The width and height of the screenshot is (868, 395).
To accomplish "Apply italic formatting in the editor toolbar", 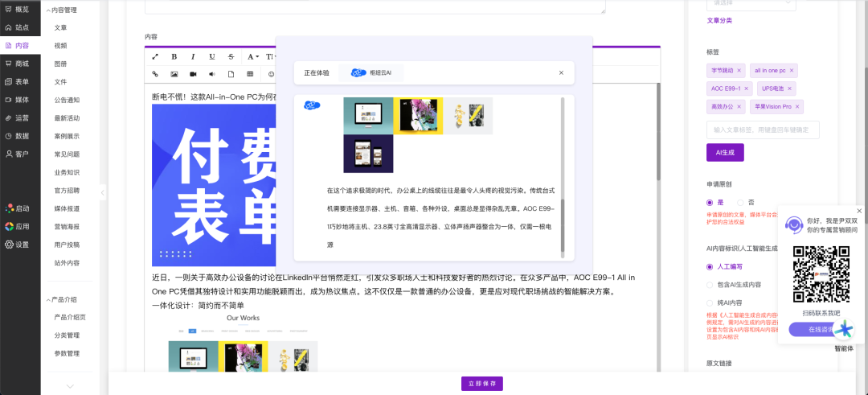I will (193, 57).
